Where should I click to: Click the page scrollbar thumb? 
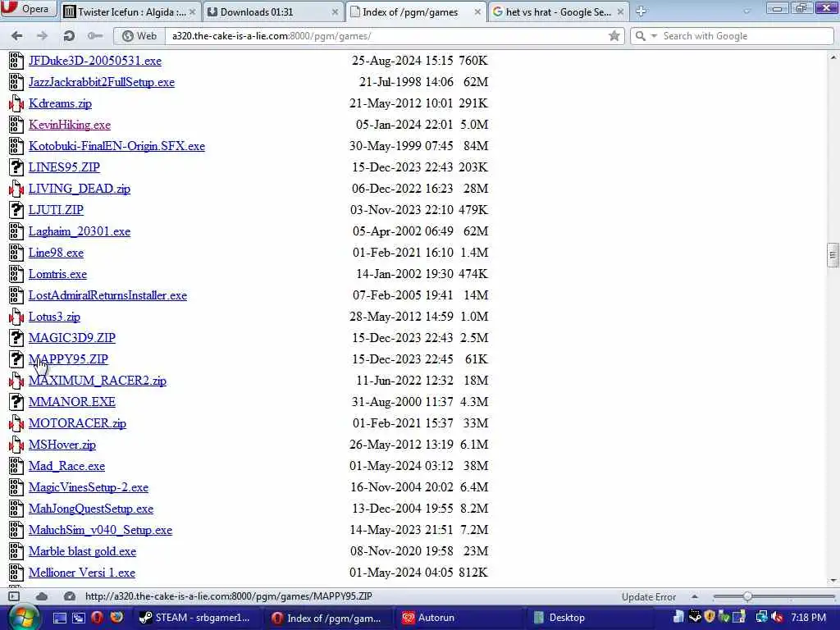coord(833,255)
